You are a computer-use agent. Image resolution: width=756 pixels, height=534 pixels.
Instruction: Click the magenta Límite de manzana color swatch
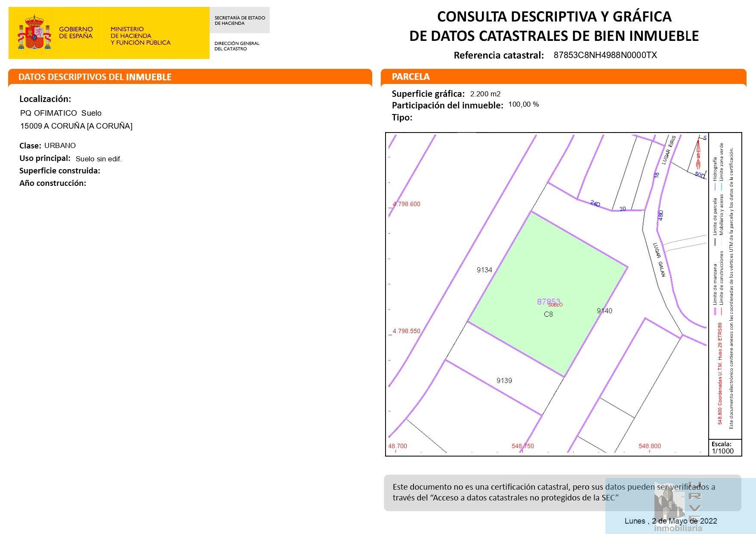(x=715, y=310)
